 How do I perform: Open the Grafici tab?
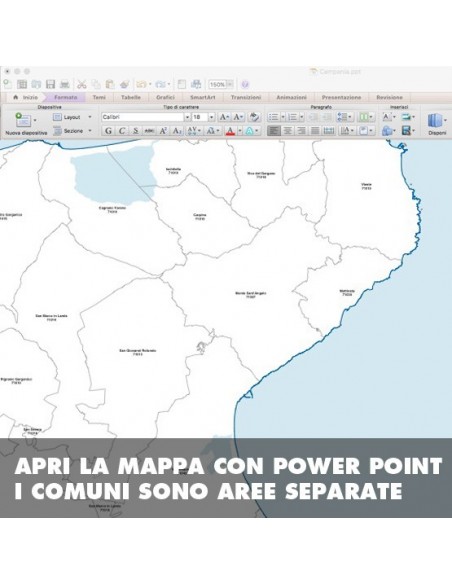165,98
